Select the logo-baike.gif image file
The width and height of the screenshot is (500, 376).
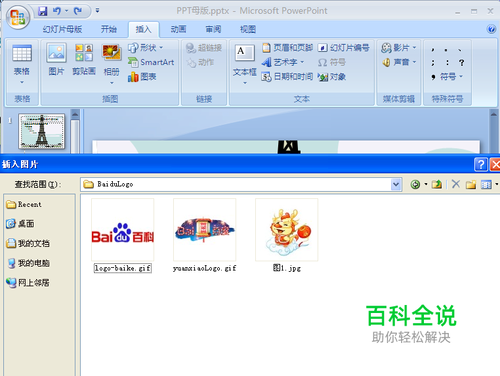pos(123,236)
